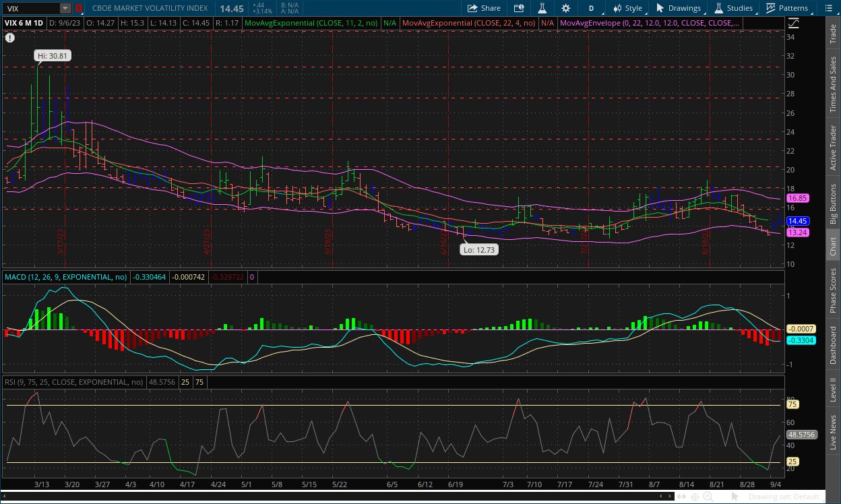
Task: Click the MACD -0.0007 axis value tag
Action: click(x=801, y=329)
